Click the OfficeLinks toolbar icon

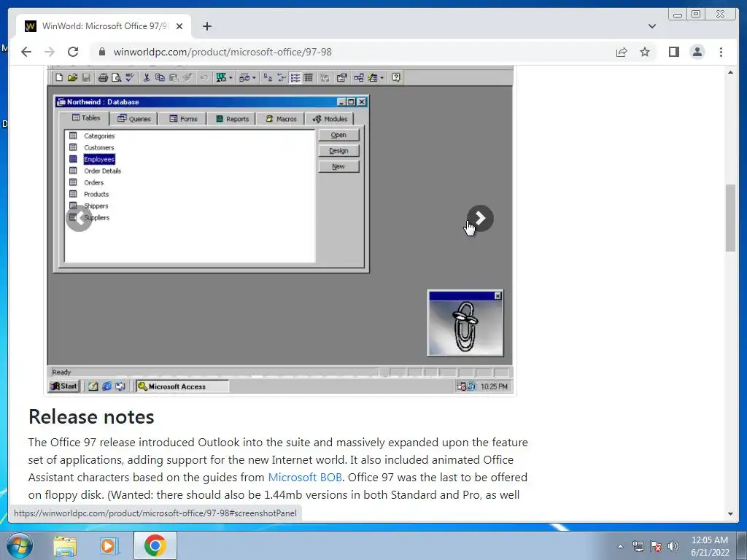click(221, 77)
